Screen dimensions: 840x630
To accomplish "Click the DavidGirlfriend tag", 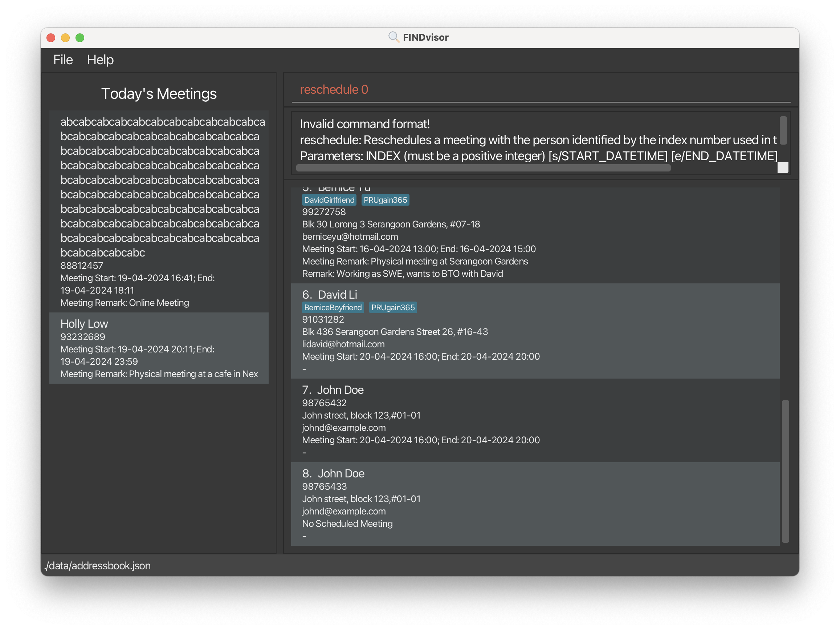I will pos(329,200).
